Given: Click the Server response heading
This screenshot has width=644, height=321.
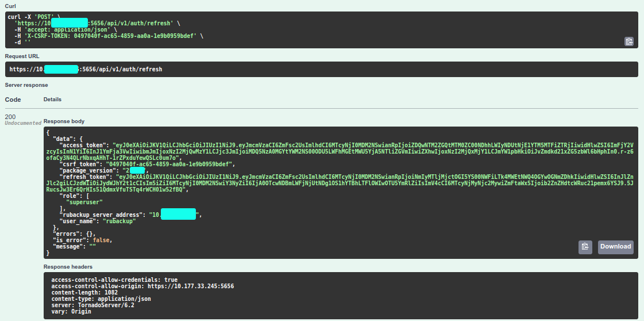Looking at the screenshot, I should tap(26, 85).
